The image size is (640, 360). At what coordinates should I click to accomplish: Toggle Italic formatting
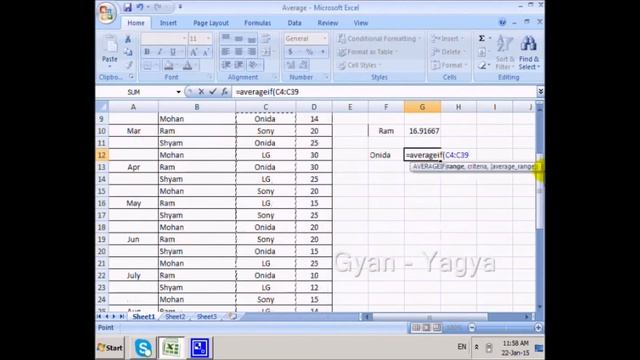160,52
